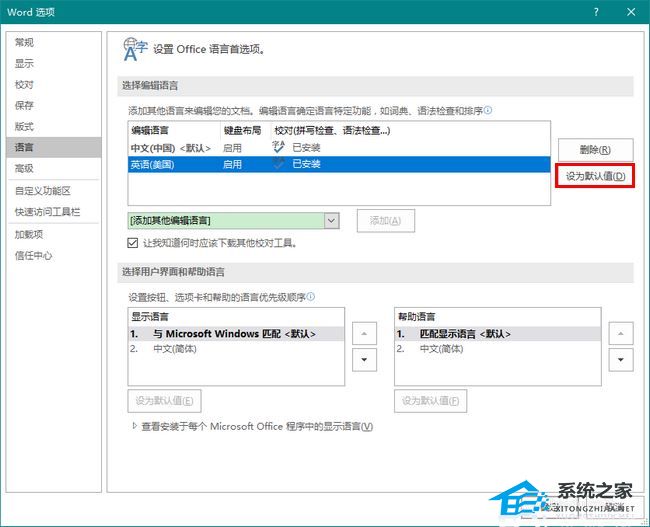
Task: Click 已安装 status in 英语(美国) row
Action: coord(306,164)
